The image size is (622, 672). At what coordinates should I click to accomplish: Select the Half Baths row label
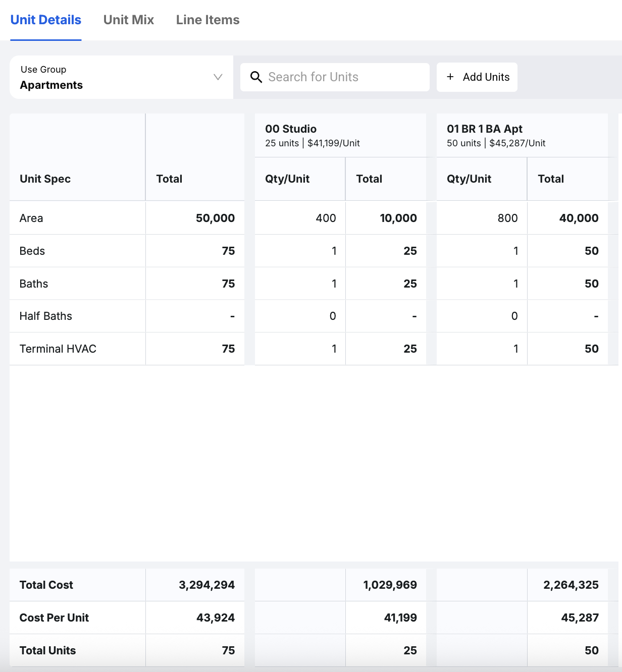pyautogui.click(x=46, y=316)
